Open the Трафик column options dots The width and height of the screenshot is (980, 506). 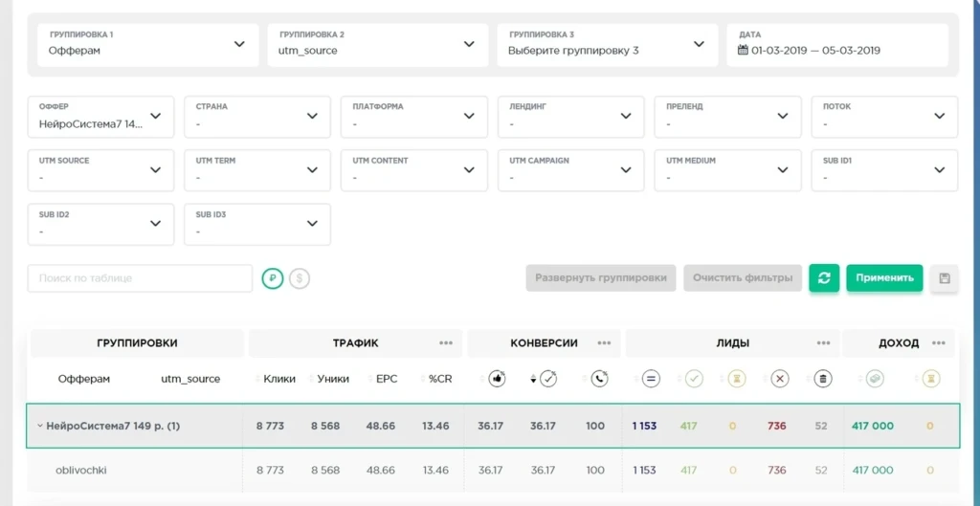click(446, 343)
